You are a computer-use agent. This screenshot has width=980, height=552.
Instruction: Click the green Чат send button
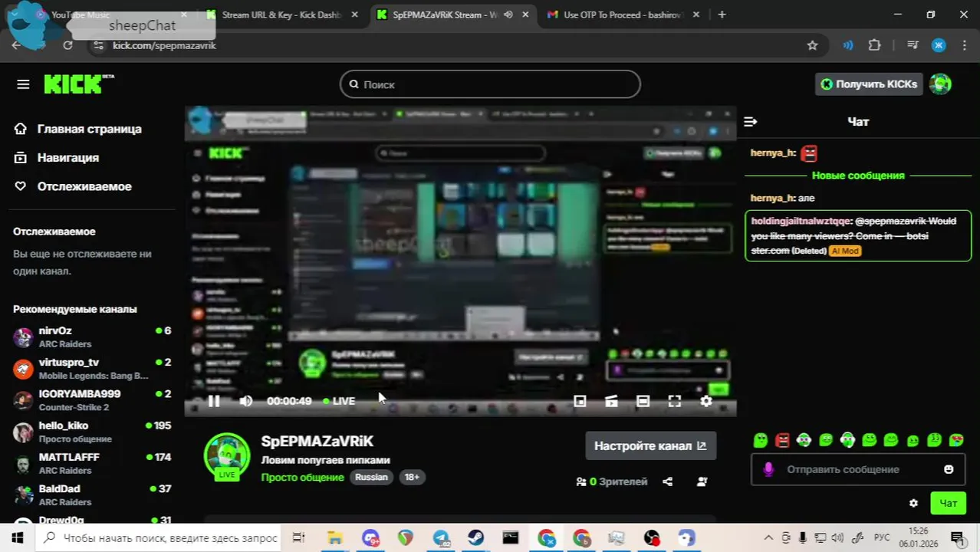point(948,503)
